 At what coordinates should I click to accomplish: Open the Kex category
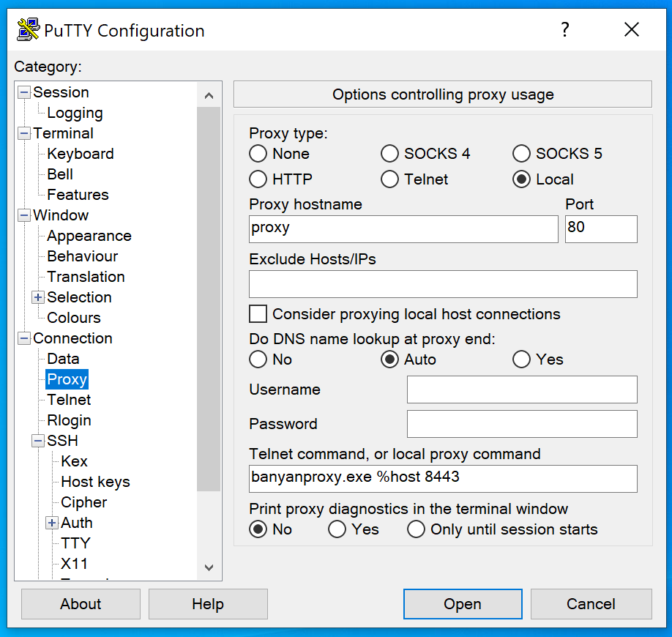pos(74,461)
